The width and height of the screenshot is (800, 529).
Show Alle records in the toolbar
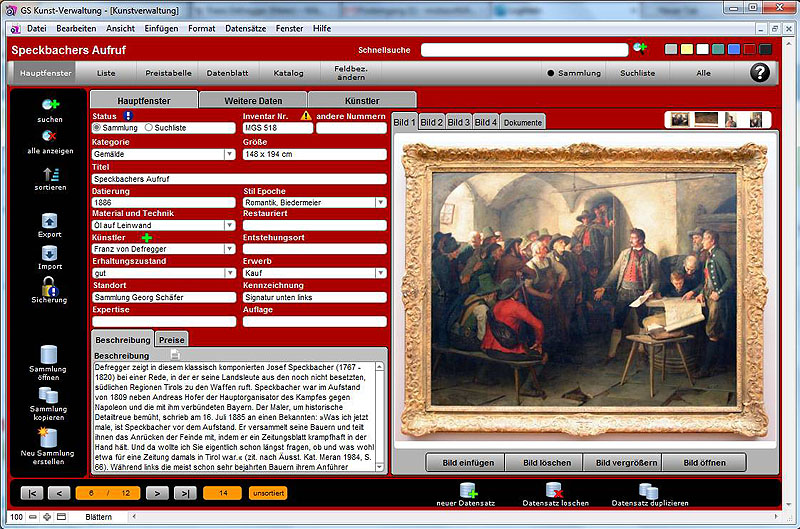(703, 73)
